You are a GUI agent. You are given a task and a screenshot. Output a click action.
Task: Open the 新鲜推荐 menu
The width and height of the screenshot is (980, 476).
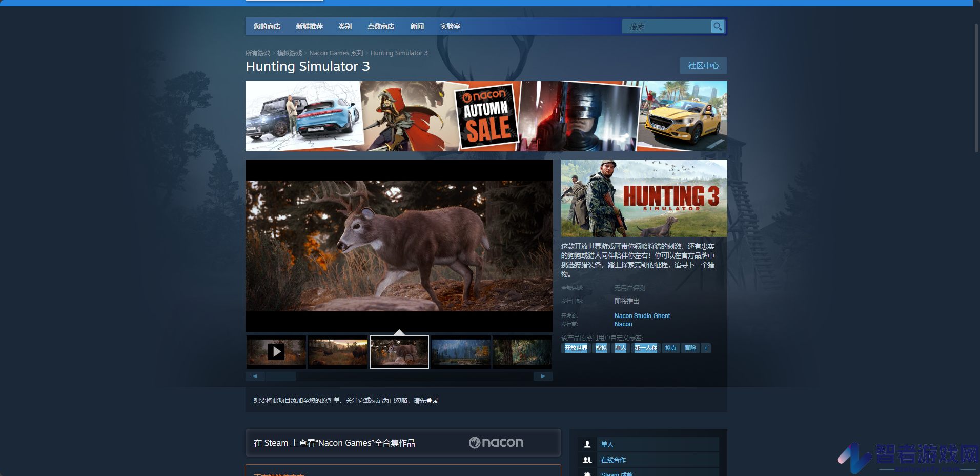[x=310, y=27]
